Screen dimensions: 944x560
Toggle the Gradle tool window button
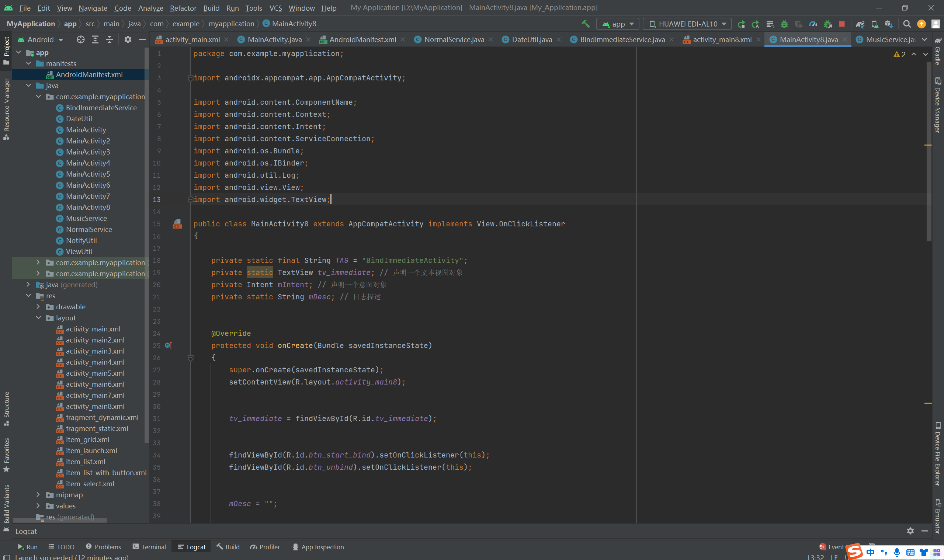pos(938,51)
